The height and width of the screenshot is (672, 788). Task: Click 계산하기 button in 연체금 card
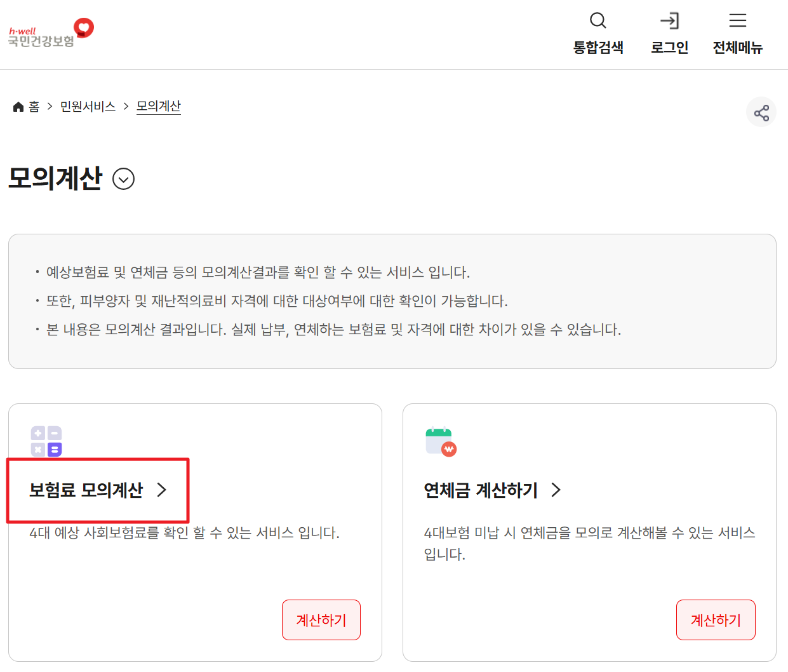(716, 620)
